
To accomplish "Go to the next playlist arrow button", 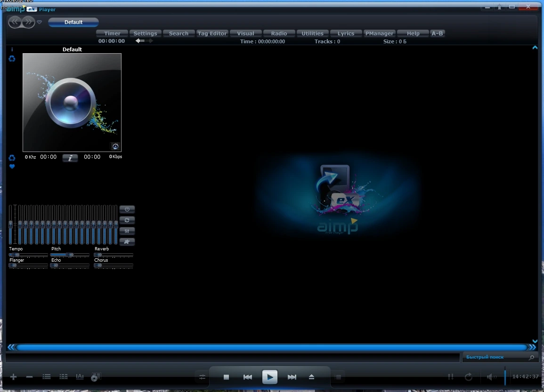I will point(28,22).
